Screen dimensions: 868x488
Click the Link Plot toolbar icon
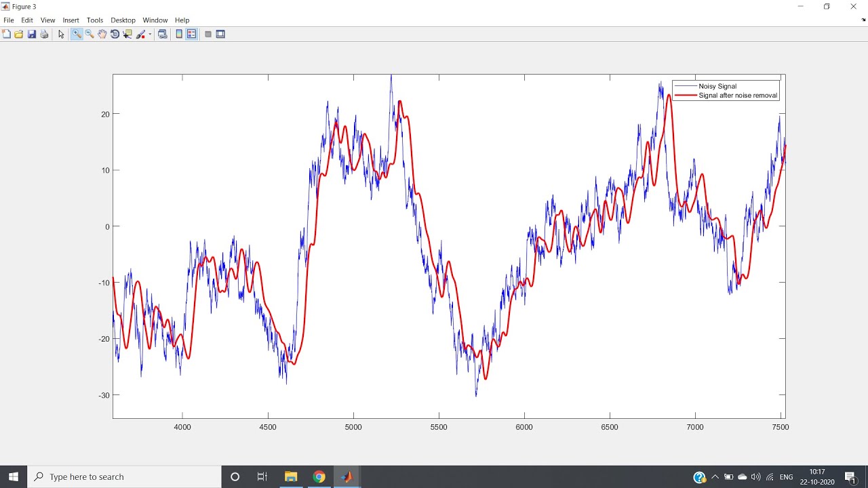coord(163,34)
